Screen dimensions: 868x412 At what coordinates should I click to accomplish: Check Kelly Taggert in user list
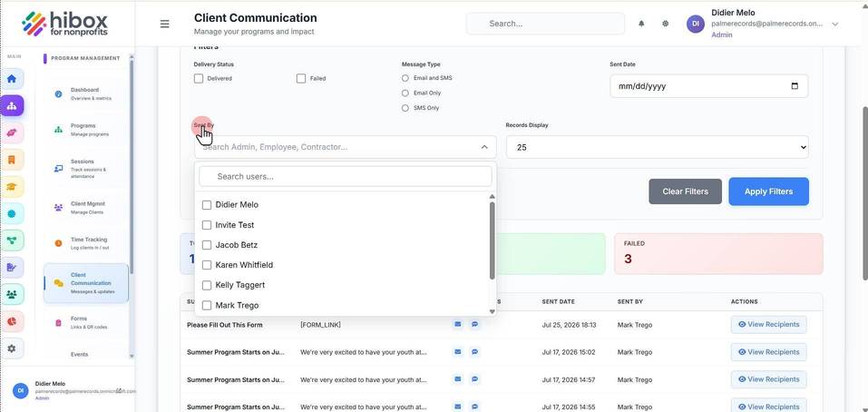coord(207,285)
